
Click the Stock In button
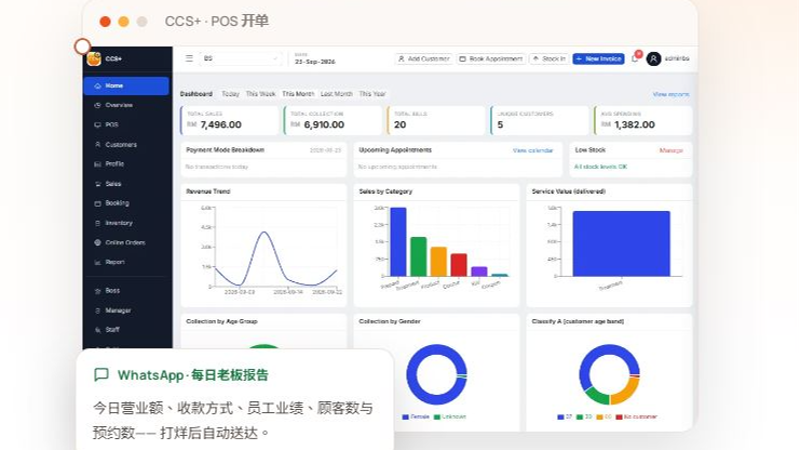point(549,59)
